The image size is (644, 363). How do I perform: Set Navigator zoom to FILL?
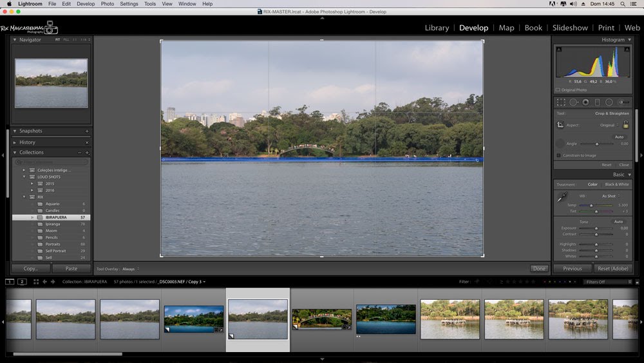(66, 40)
